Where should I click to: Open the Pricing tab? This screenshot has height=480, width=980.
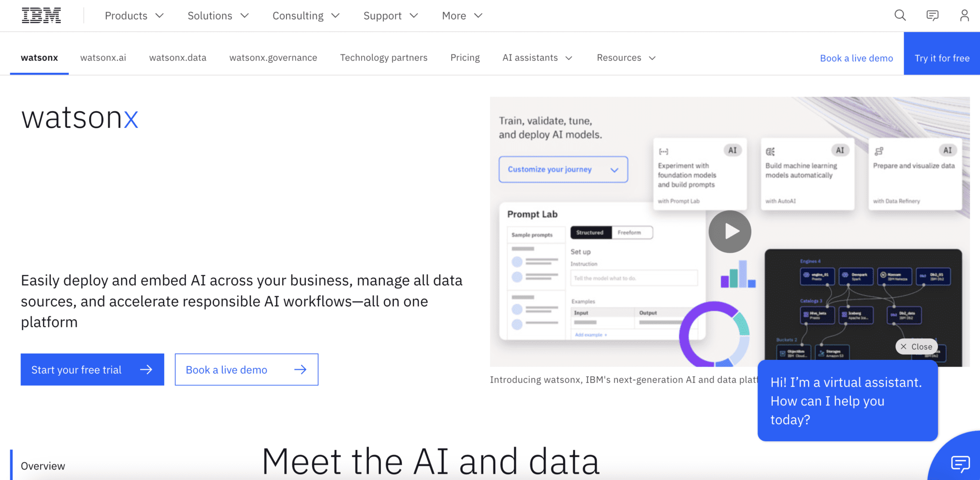point(465,57)
